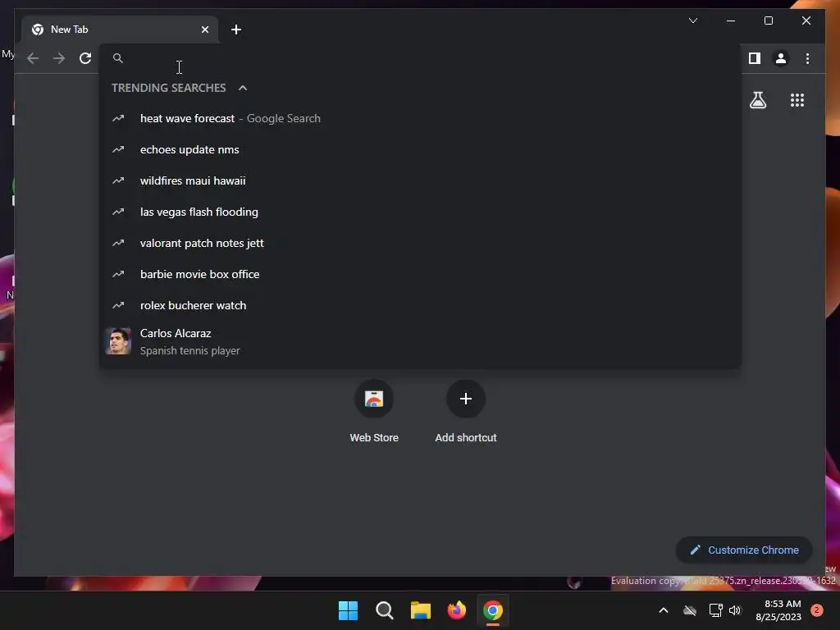The width and height of the screenshot is (840, 630).
Task: Open a new tab with plus button
Action: click(x=236, y=30)
